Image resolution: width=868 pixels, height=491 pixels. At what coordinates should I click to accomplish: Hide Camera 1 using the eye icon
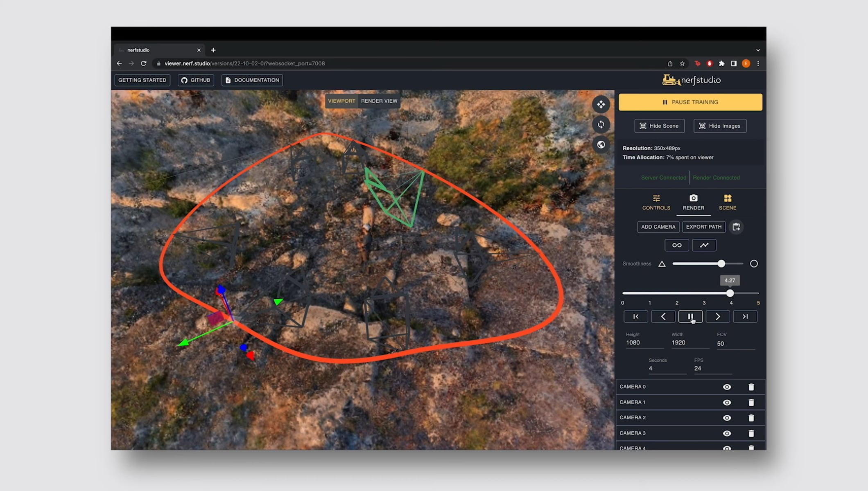727,402
